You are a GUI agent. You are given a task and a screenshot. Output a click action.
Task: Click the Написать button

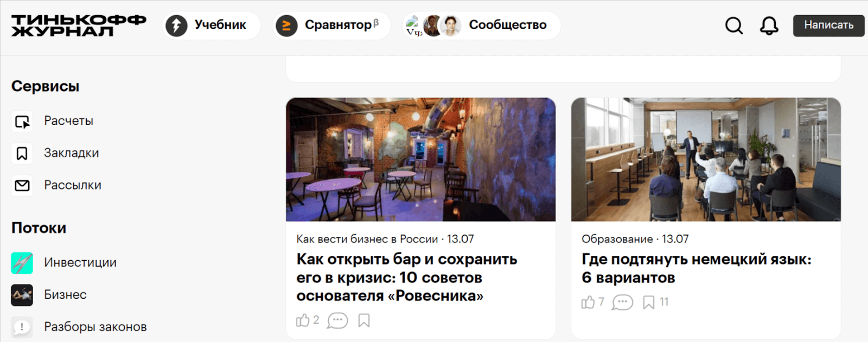click(828, 25)
